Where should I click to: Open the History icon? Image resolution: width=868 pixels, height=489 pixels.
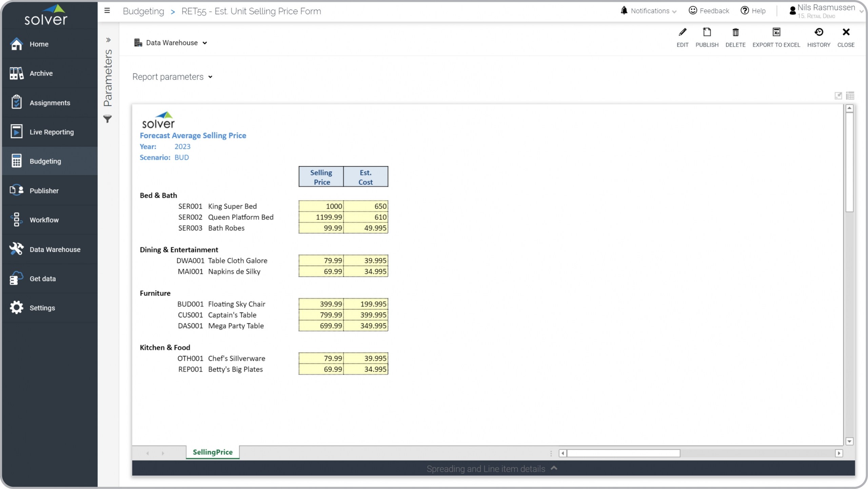click(x=818, y=33)
